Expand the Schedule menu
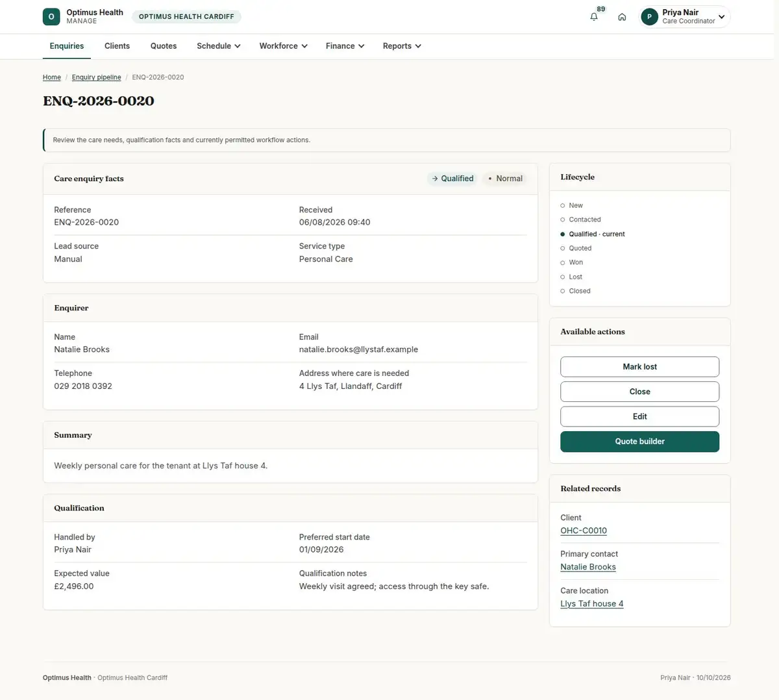The height and width of the screenshot is (700, 779). point(219,46)
